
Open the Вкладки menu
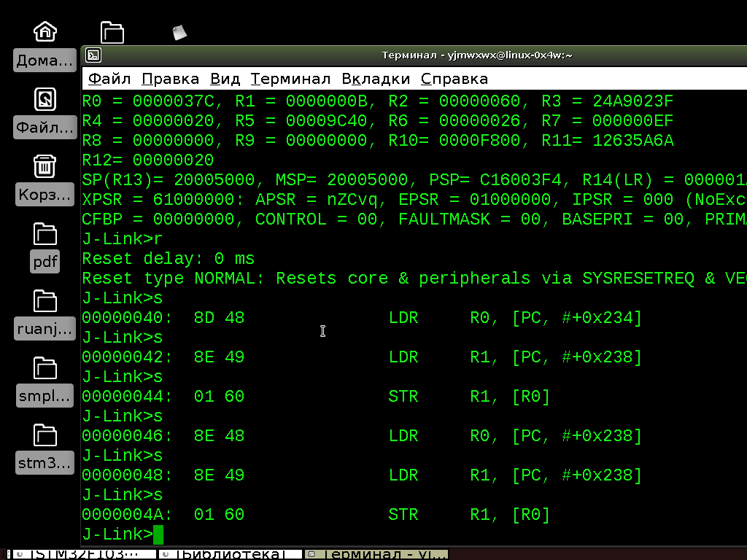pos(376,79)
